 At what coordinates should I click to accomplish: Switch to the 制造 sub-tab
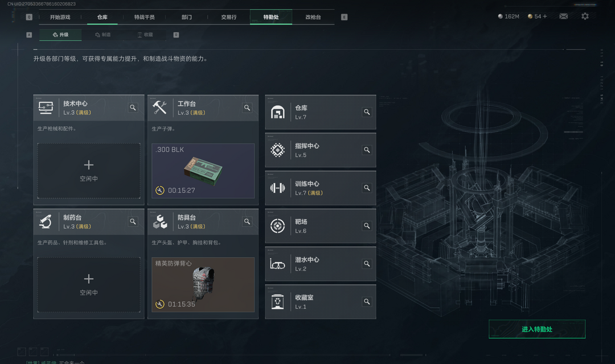(102, 35)
